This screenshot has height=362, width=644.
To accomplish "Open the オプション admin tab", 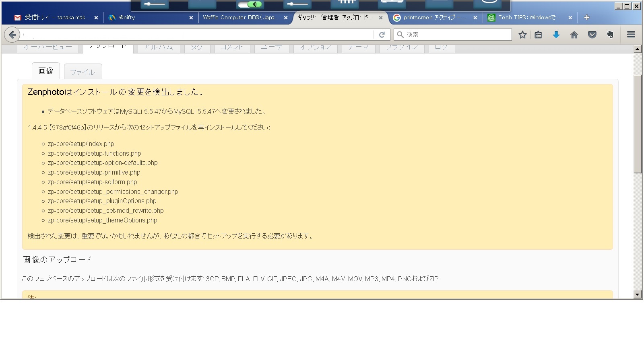I will [x=315, y=48].
